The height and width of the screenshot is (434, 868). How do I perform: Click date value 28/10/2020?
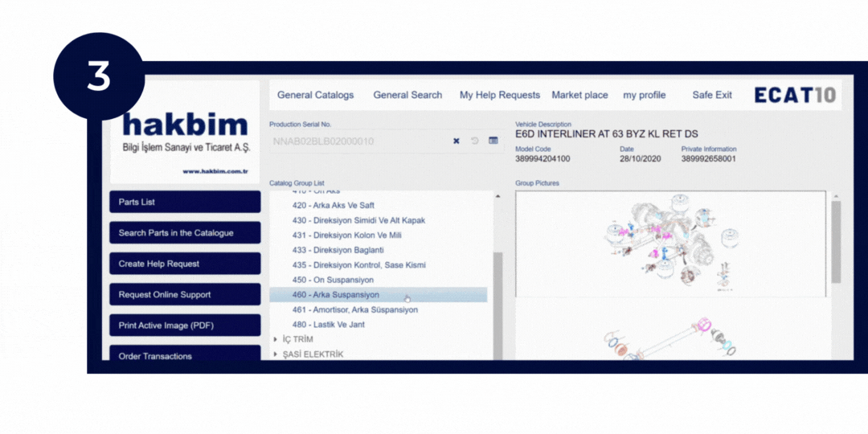tap(641, 159)
